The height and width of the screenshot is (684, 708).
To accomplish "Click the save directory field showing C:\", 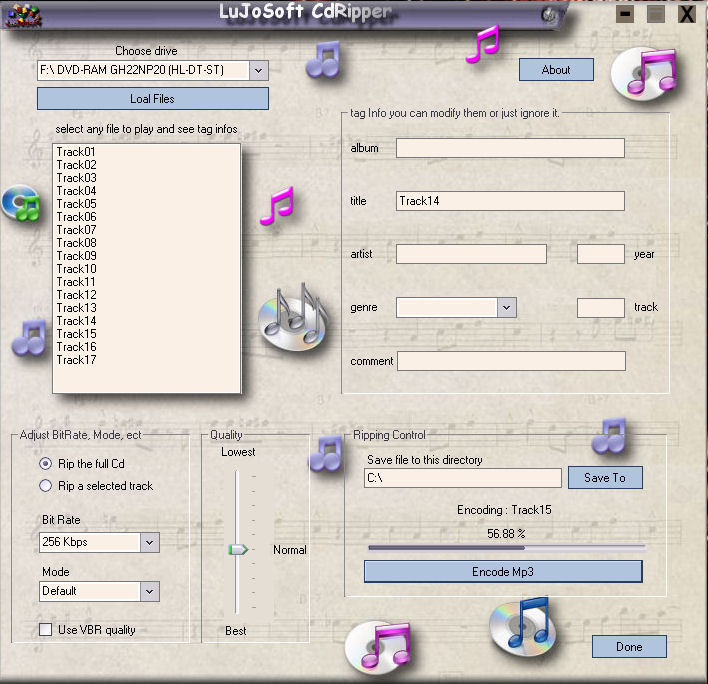I will pos(463,478).
